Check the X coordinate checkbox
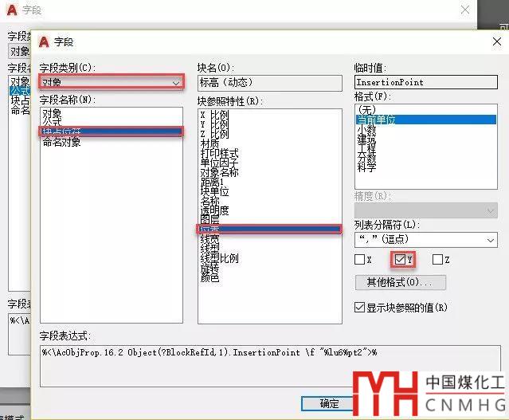The image size is (509, 420). click(360, 259)
